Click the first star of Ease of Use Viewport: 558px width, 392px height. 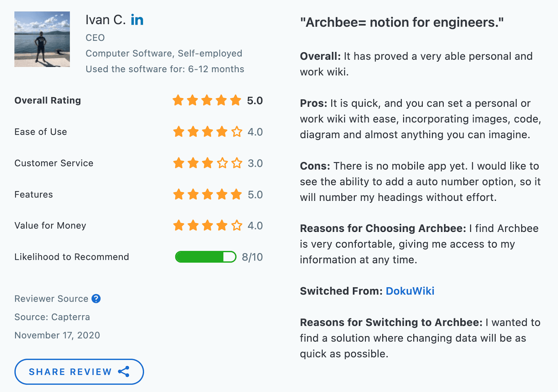click(179, 132)
